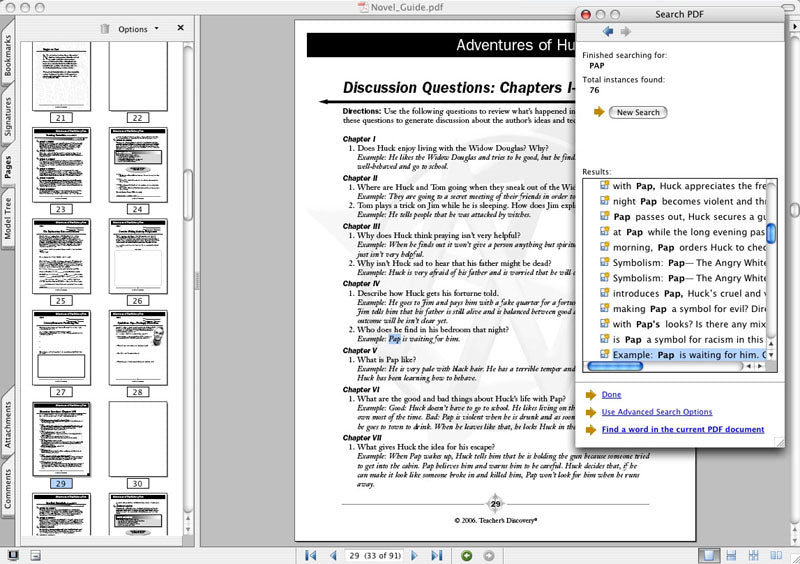Select result 'at Pap while the long evening'

[x=683, y=232]
